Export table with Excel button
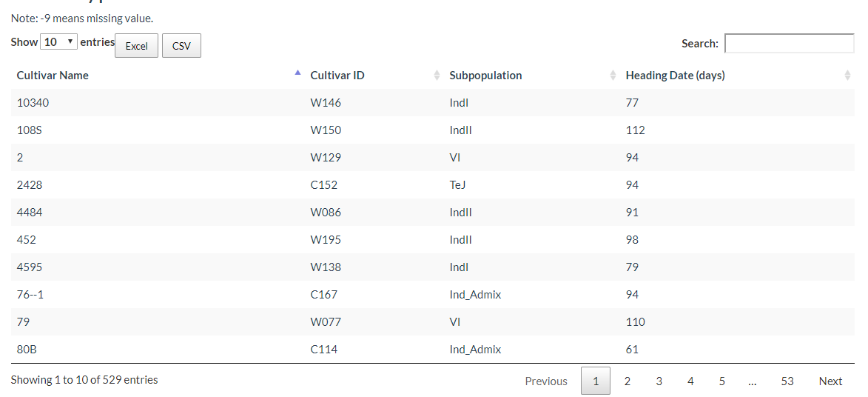868x397 pixels. [x=136, y=46]
